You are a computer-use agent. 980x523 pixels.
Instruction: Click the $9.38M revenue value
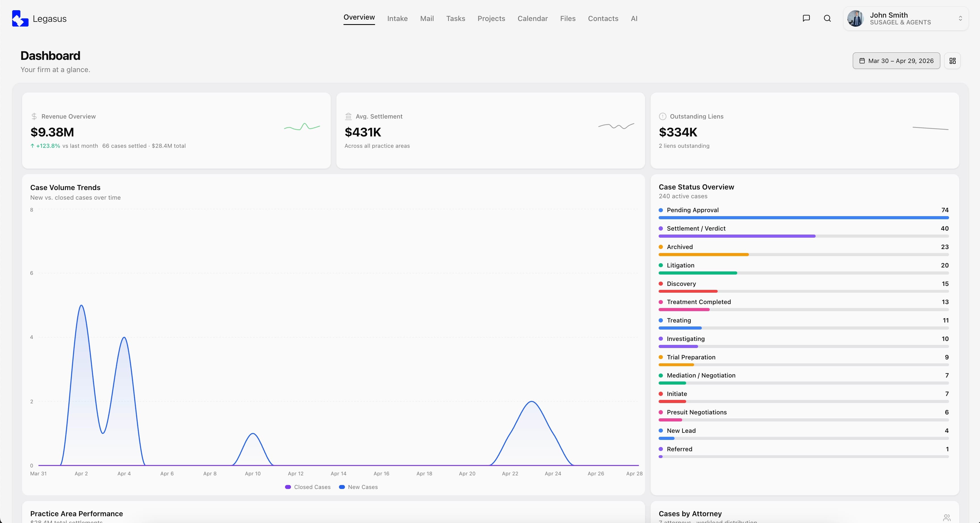pyautogui.click(x=52, y=132)
